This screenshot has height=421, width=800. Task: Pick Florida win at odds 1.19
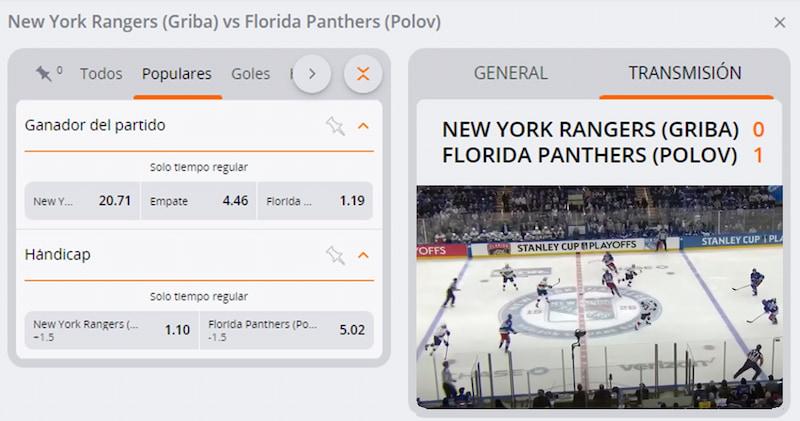click(315, 201)
